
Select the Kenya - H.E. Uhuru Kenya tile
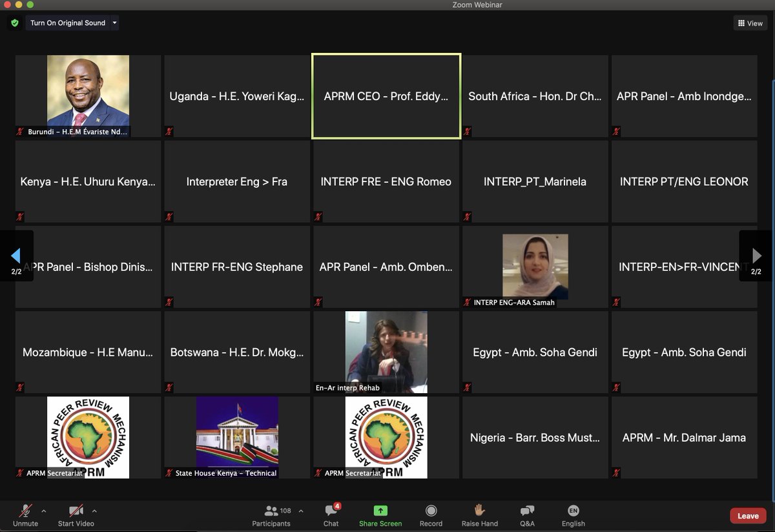pyautogui.click(x=88, y=181)
